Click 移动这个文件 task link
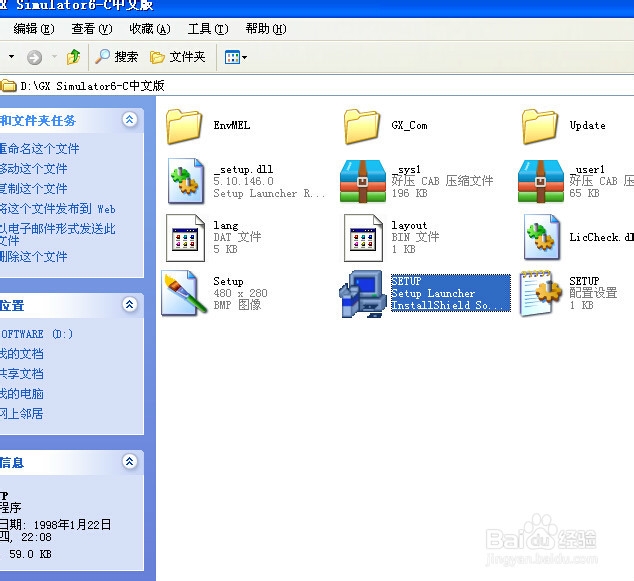Screen dimensions: 634x581 pos(34,169)
